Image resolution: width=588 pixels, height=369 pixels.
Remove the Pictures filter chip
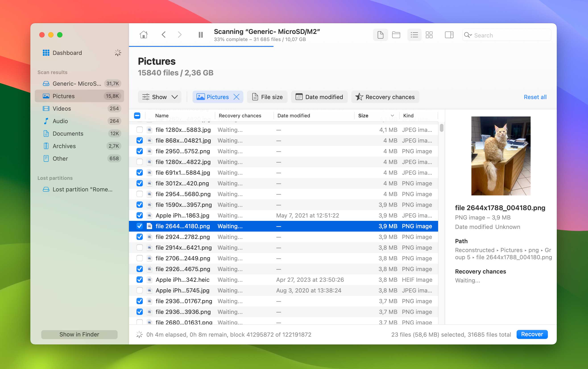pyautogui.click(x=236, y=97)
